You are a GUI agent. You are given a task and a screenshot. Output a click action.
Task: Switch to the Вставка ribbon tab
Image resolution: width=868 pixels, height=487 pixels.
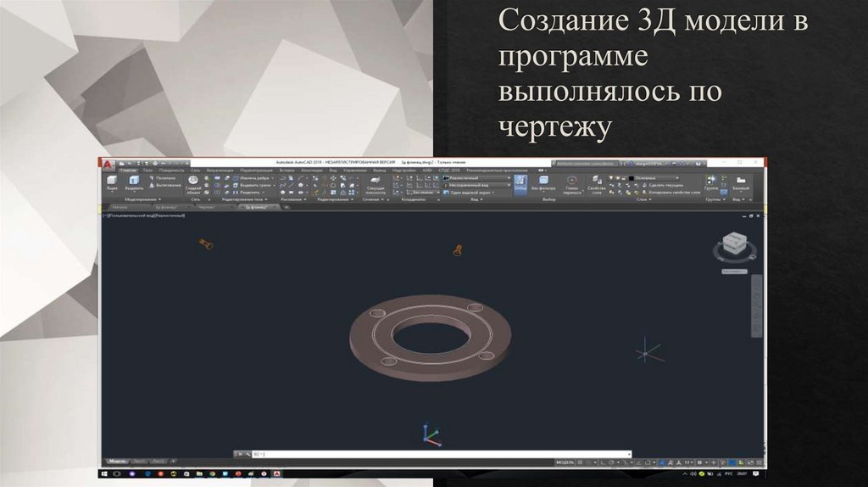[287, 171]
